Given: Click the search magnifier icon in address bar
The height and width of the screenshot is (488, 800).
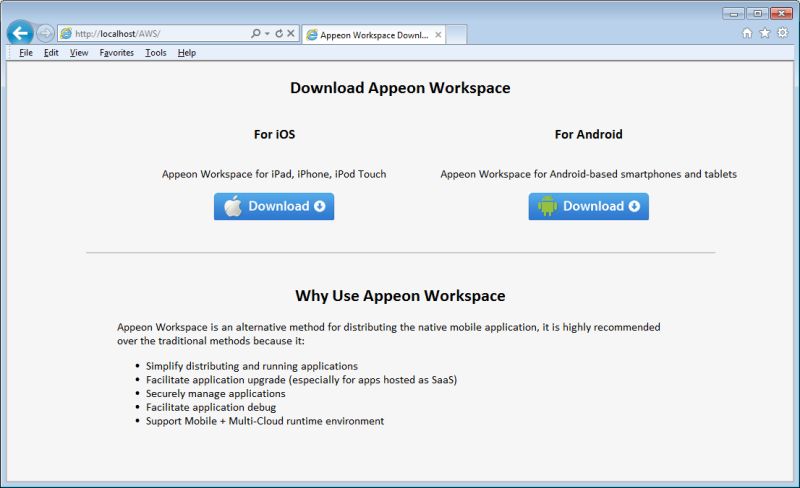Looking at the screenshot, I should click(x=256, y=33).
